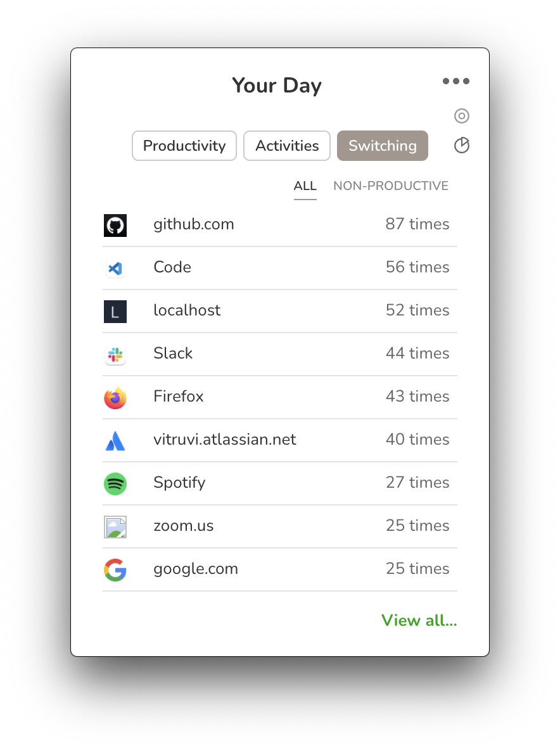The image size is (560, 750).
Task: Click the Slack app icon
Action: tap(115, 355)
